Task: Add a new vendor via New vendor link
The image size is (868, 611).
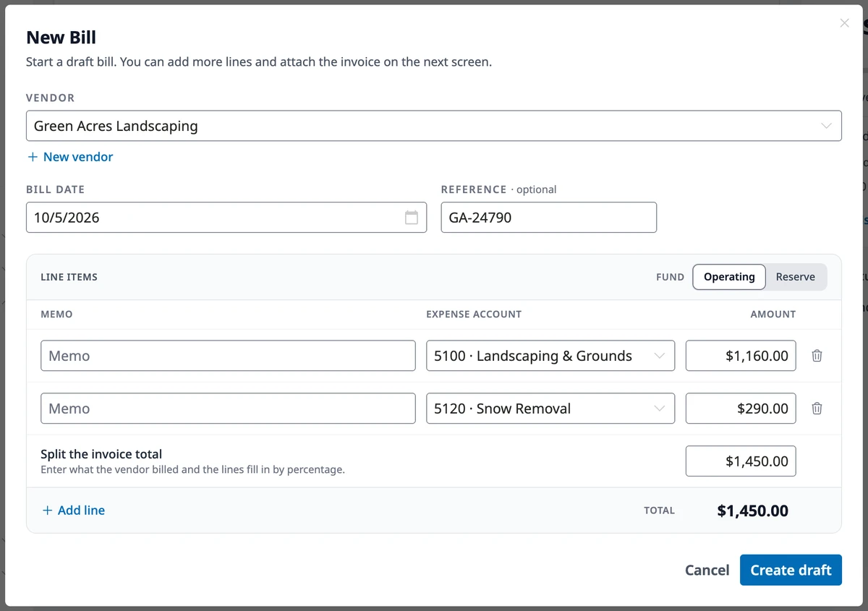Action: click(70, 157)
